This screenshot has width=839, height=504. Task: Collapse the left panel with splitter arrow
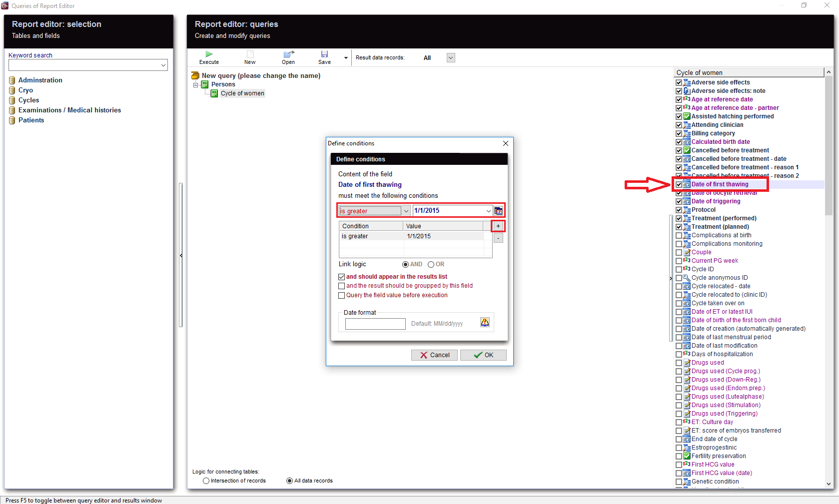click(x=181, y=255)
